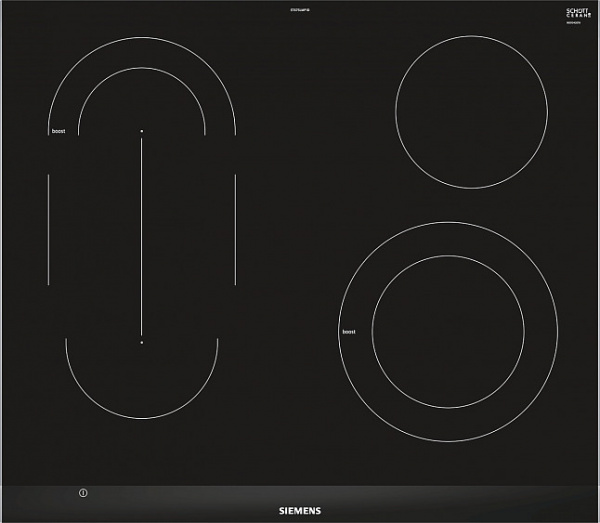600x523 pixels.
Task: Click the boost label on the right zone
Action: click(x=349, y=331)
